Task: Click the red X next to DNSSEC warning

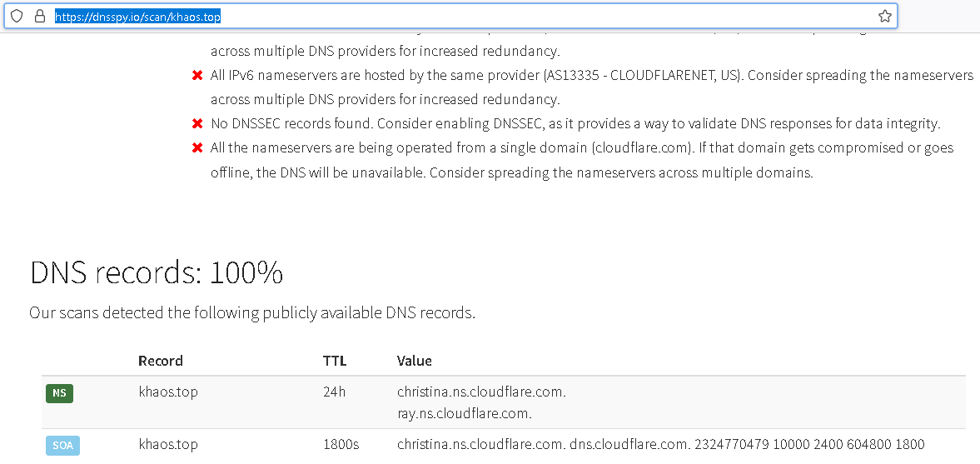Action: coord(197,124)
